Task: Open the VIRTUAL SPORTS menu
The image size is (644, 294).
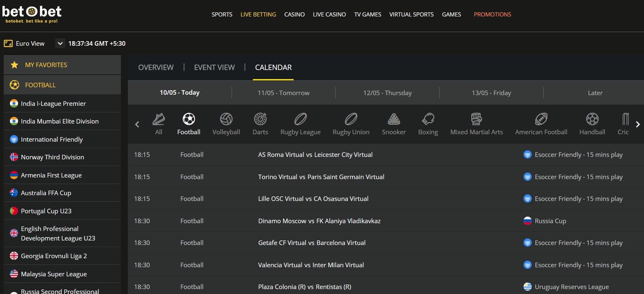Action: 412,14
